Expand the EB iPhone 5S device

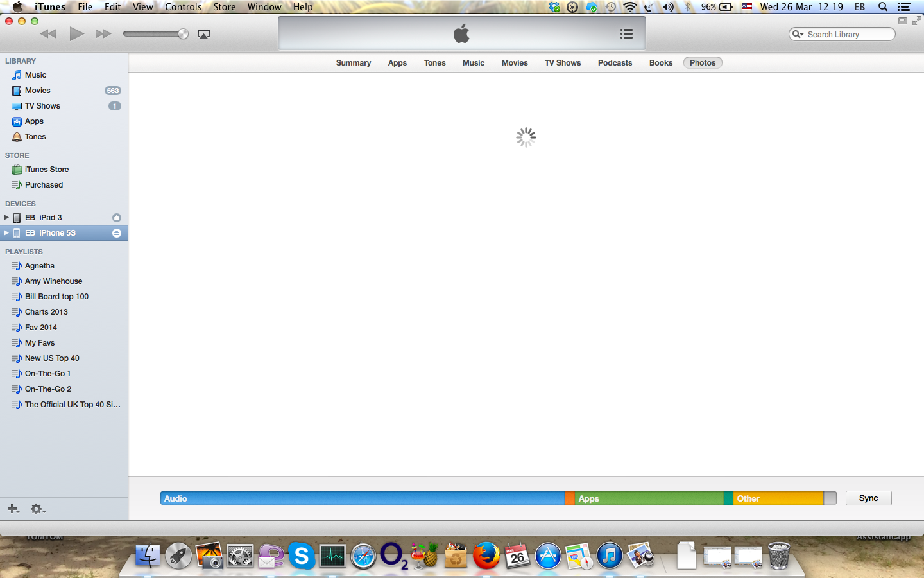click(x=6, y=233)
